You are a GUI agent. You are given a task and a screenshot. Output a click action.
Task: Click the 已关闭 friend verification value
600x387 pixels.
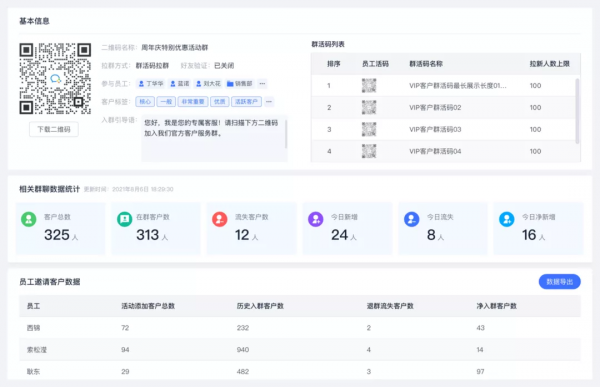click(224, 65)
